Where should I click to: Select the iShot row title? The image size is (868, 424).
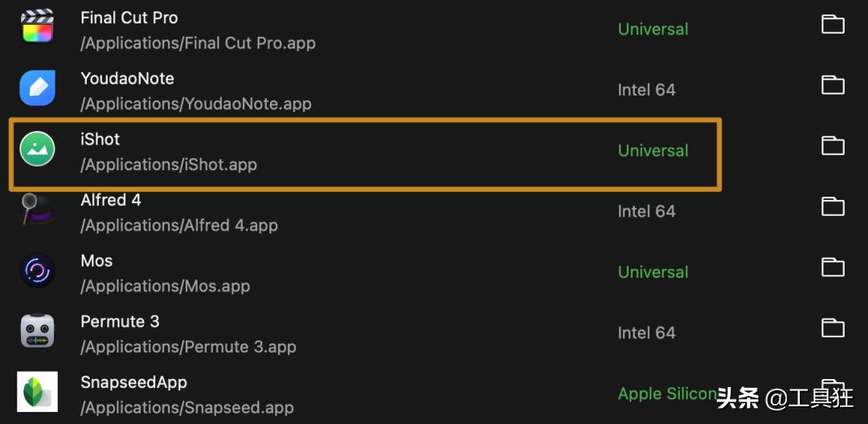tap(100, 139)
